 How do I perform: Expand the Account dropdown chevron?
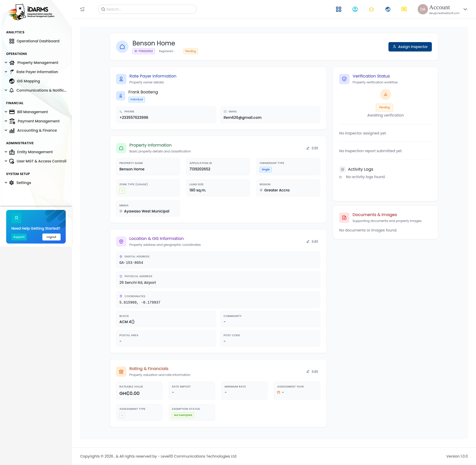coord(465,9)
